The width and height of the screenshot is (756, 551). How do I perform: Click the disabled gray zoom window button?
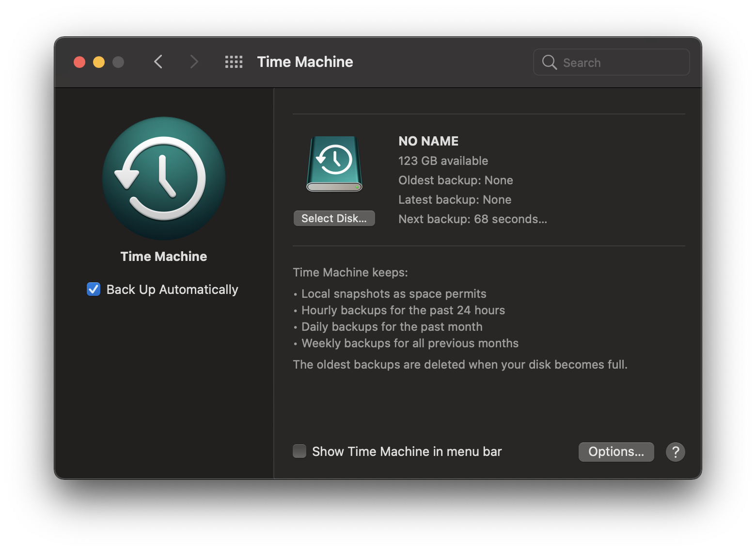(x=118, y=62)
